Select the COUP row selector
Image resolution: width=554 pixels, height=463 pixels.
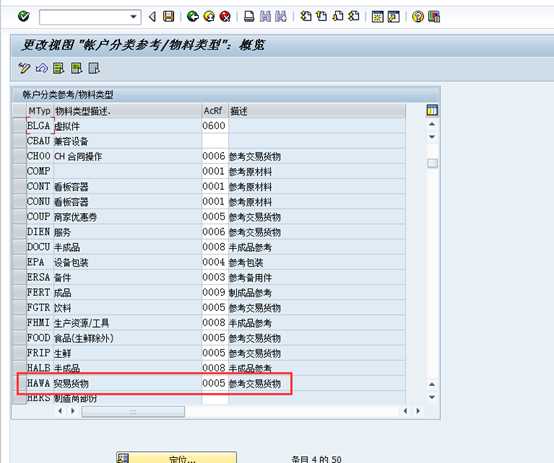click(x=19, y=217)
